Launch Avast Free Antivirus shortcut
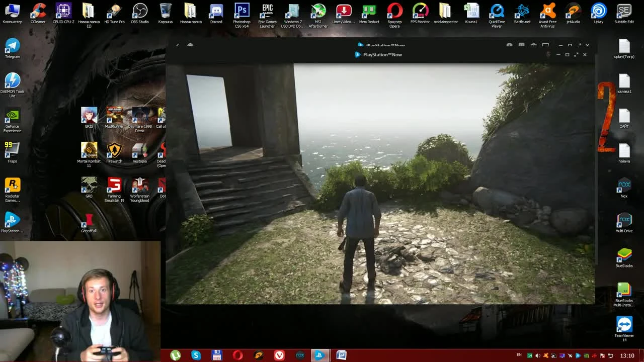Image resolution: width=644 pixels, height=362 pixels. (547, 15)
